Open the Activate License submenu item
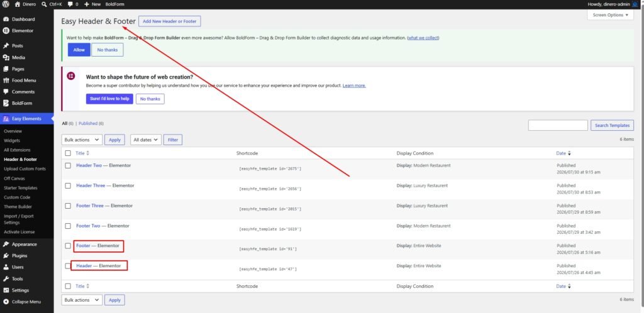Image resolution: width=644 pixels, height=313 pixels. click(19, 232)
